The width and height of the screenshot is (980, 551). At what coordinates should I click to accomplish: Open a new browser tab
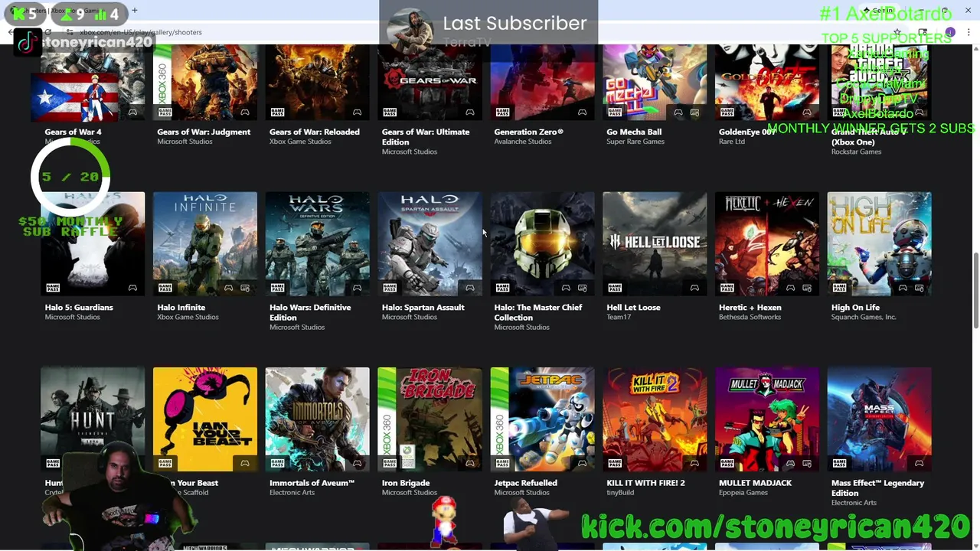click(134, 11)
